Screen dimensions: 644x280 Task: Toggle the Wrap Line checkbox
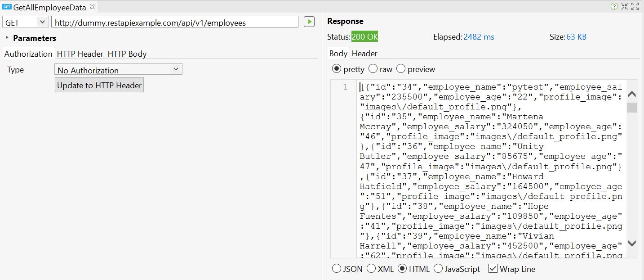(x=493, y=269)
